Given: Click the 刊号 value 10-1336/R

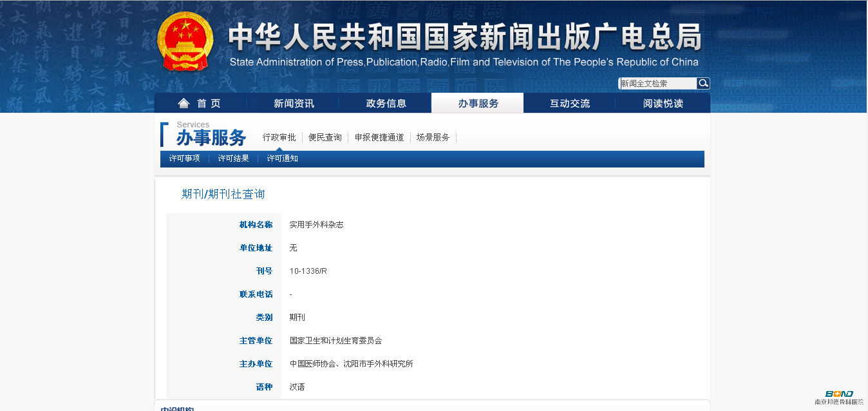Looking at the screenshot, I should pos(308,271).
